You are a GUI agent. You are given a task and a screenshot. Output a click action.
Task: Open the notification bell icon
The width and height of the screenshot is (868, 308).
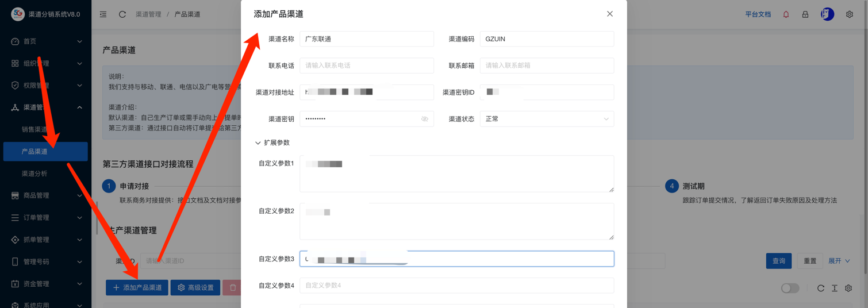click(x=786, y=14)
